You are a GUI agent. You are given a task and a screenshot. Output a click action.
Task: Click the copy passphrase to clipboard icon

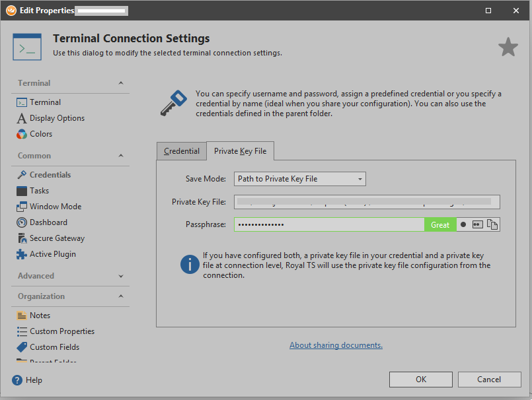click(492, 224)
